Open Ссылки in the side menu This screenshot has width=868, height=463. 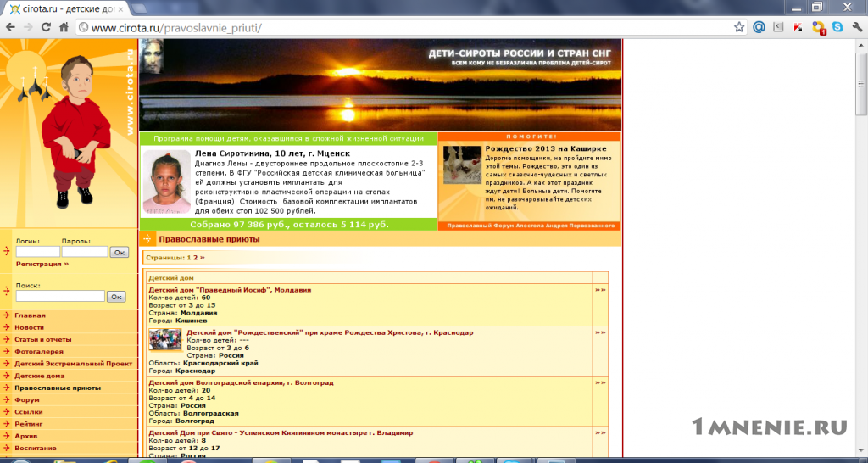[x=29, y=412]
